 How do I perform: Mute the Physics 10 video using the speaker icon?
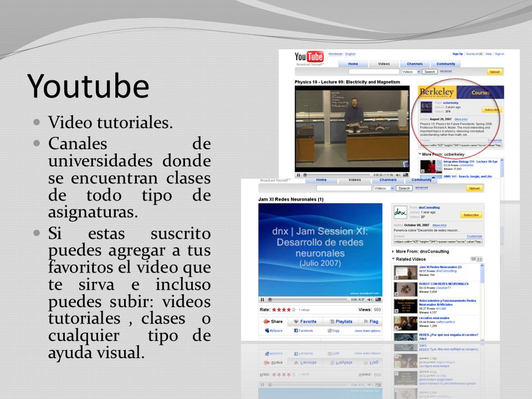(398, 175)
